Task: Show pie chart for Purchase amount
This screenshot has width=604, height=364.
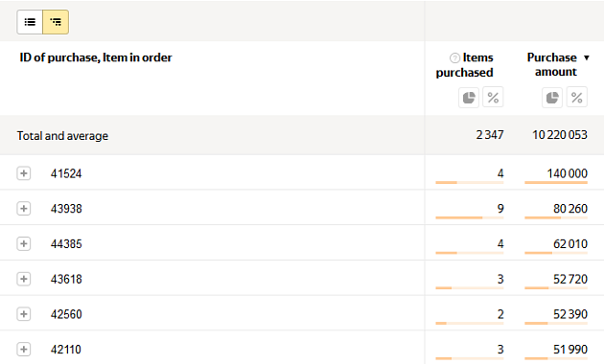Action: point(552,98)
